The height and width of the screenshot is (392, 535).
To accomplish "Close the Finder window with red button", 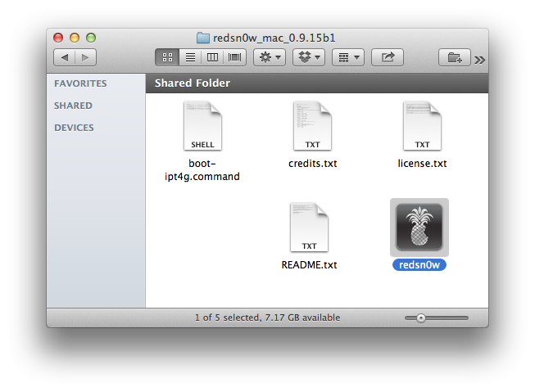I will click(58, 38).
